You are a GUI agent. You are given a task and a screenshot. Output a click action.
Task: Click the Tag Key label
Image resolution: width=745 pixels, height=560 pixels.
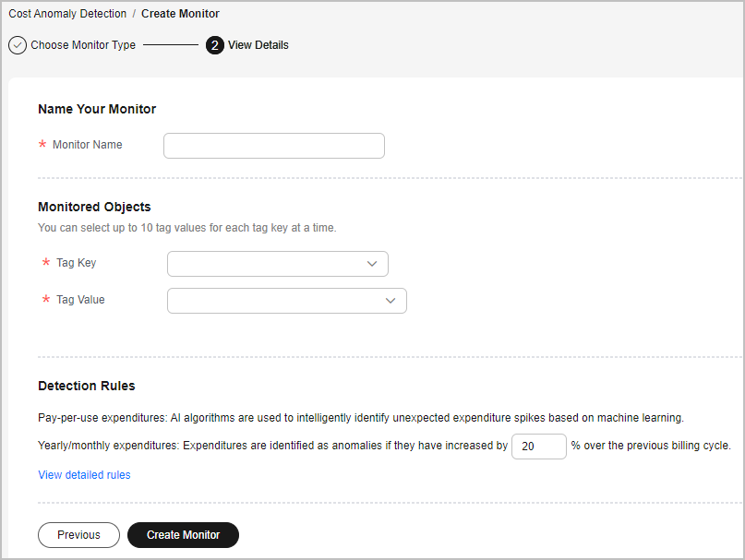pos(76,263)
